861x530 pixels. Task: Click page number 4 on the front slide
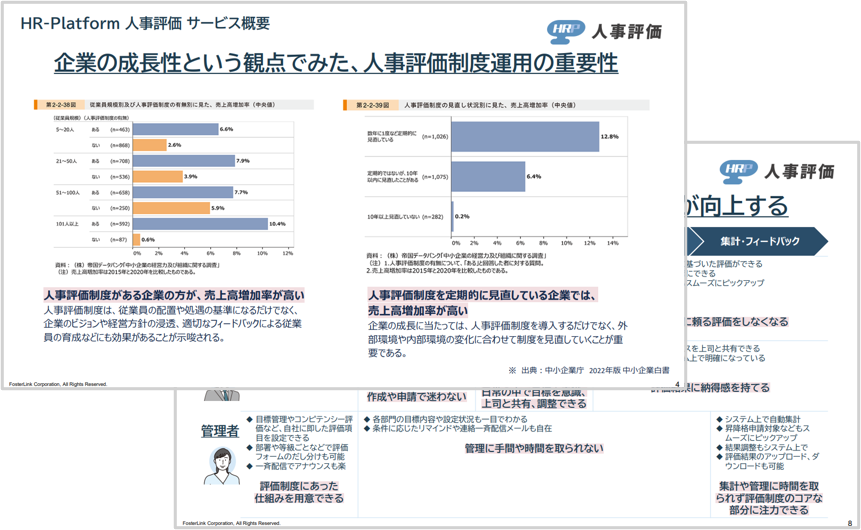coord(677,384)
